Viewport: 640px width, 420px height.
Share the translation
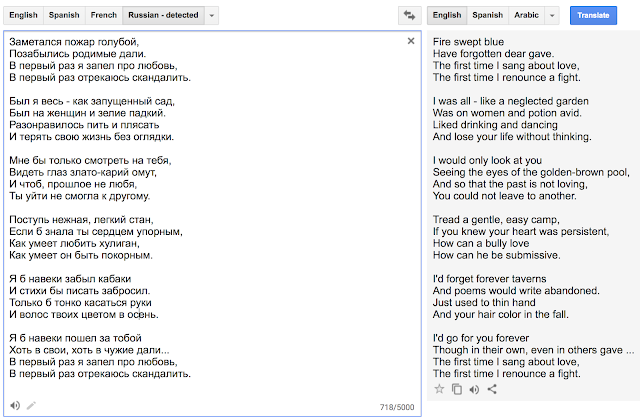492,389
